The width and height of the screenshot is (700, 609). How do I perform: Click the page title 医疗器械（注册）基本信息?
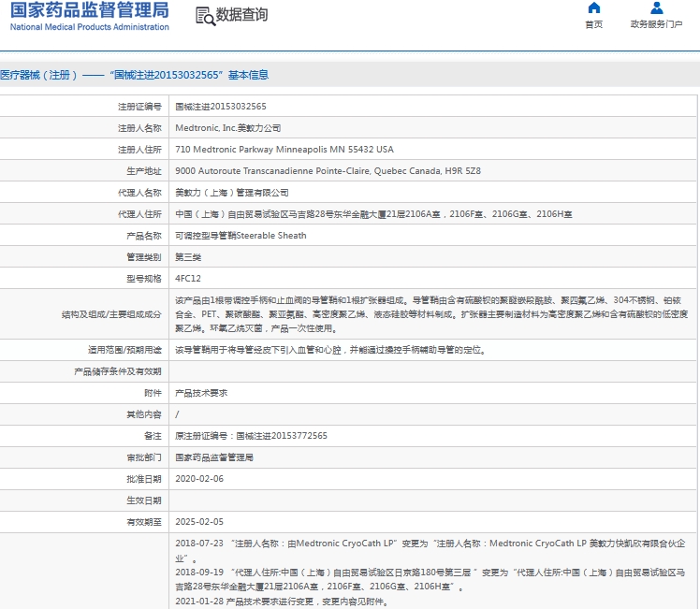tap(135, 75)
